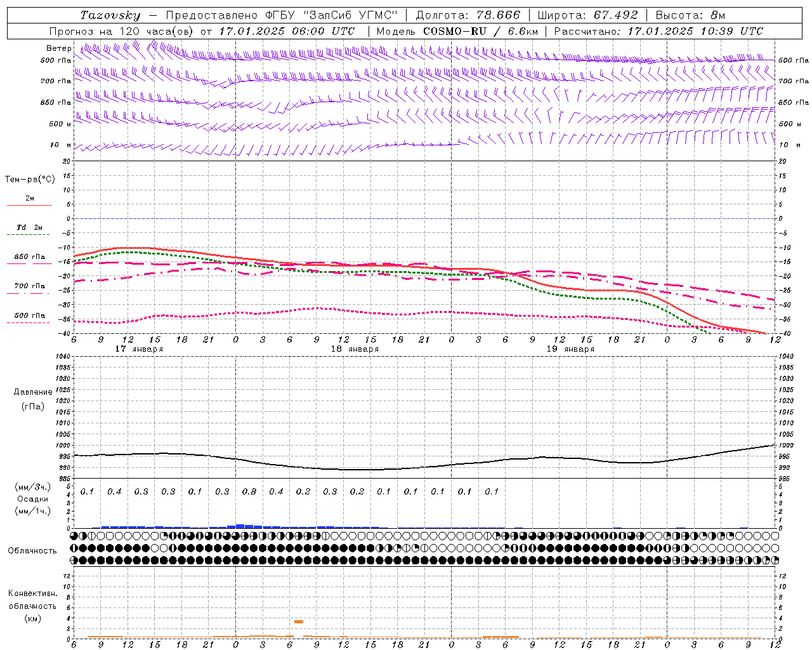Select the Td 2м dew point legend entry
Image resolution: width=812 pixels, height=650 pixels.
(x=30, y=227)
